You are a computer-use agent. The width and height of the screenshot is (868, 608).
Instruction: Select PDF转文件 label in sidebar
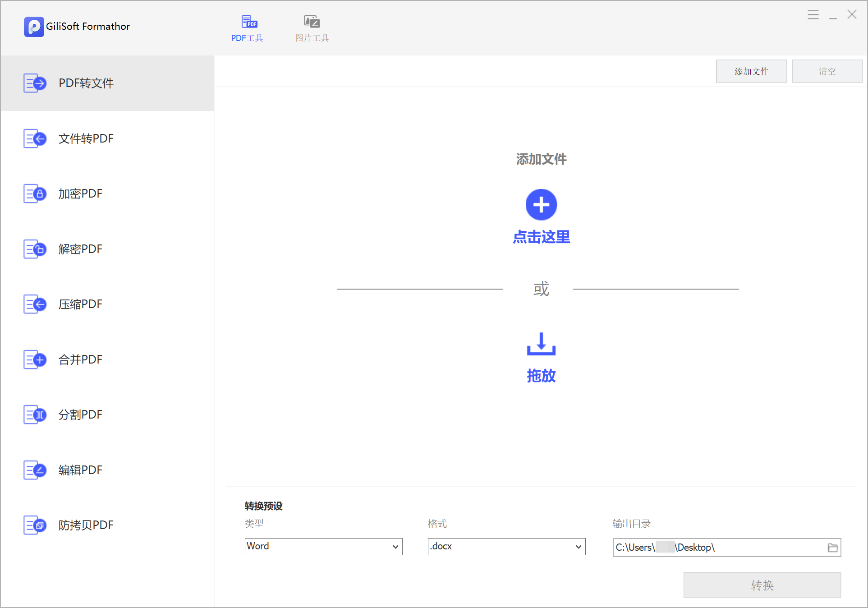86,83
